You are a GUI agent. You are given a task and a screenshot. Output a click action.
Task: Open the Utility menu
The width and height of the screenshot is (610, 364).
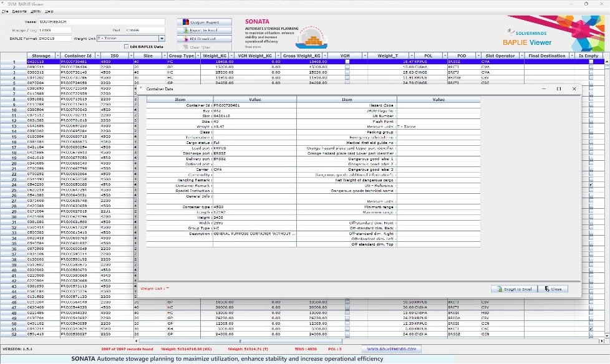pyautogui.click(x=35, y=11)
